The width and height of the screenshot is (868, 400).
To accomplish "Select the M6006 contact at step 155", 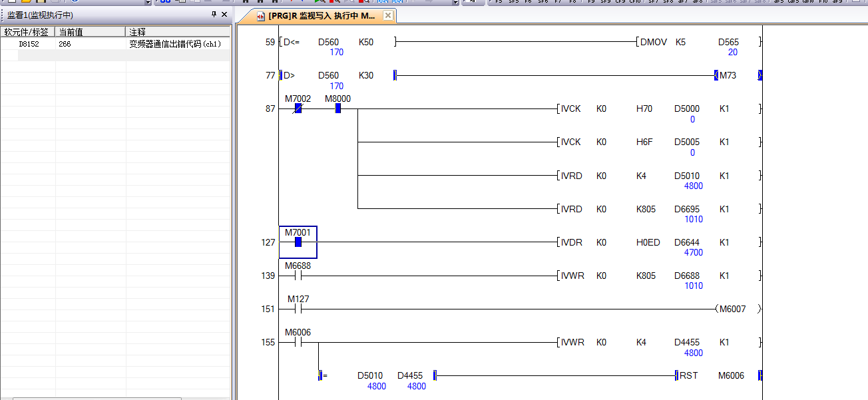I will [x=298, y=343].
